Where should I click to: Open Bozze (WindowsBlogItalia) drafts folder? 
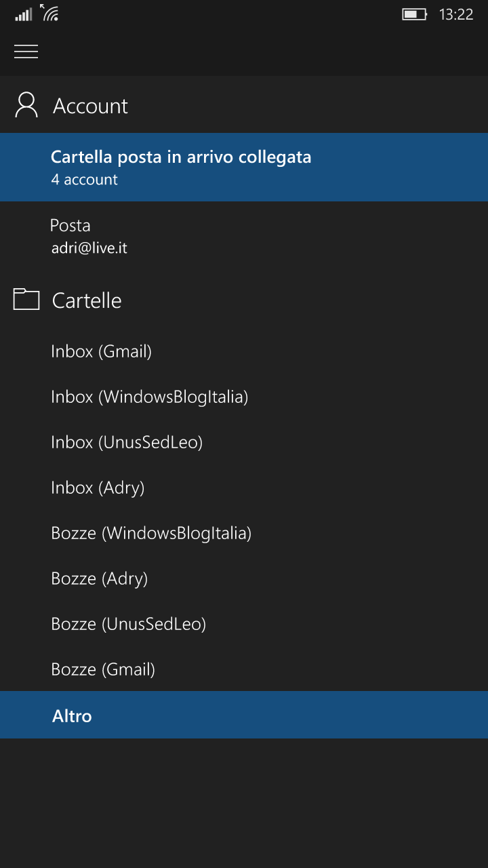pyautogui.click(x=244, y=533)
